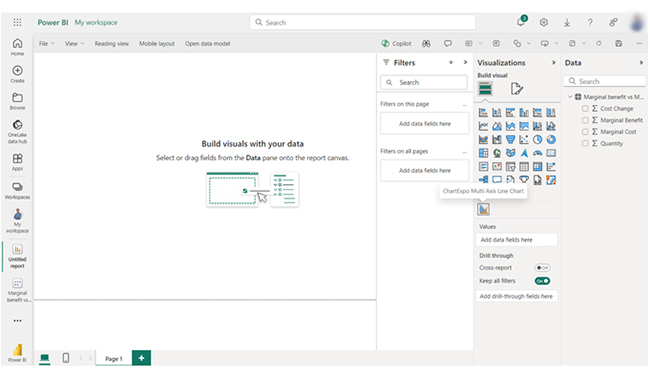Open Copilot from the toolbar
Viewport: 650px width, 378px height.
(396, 44)
